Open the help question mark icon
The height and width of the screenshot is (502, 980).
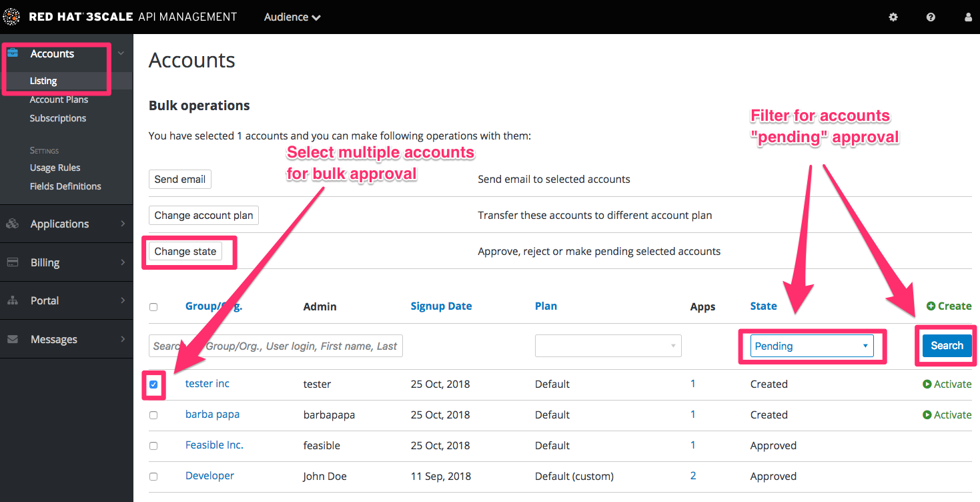[x=931, y=17]
